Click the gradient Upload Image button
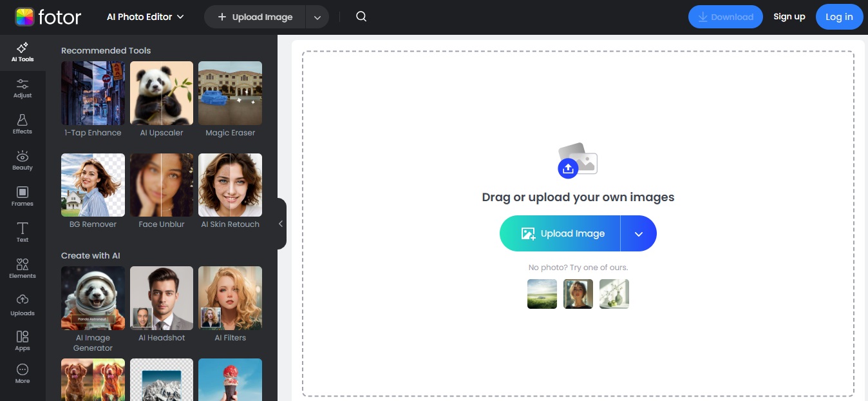 click(x=560, y=233)
